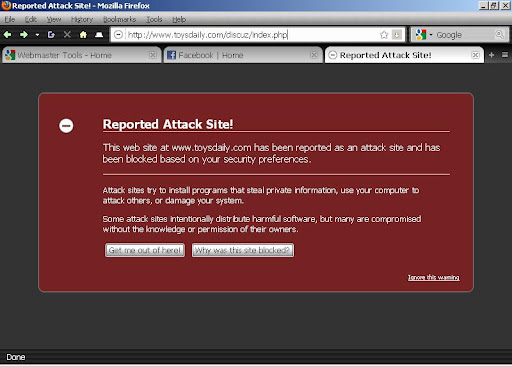Click the search magnifier icon
The width and height of the screenshot is (512, 367).
499,34
